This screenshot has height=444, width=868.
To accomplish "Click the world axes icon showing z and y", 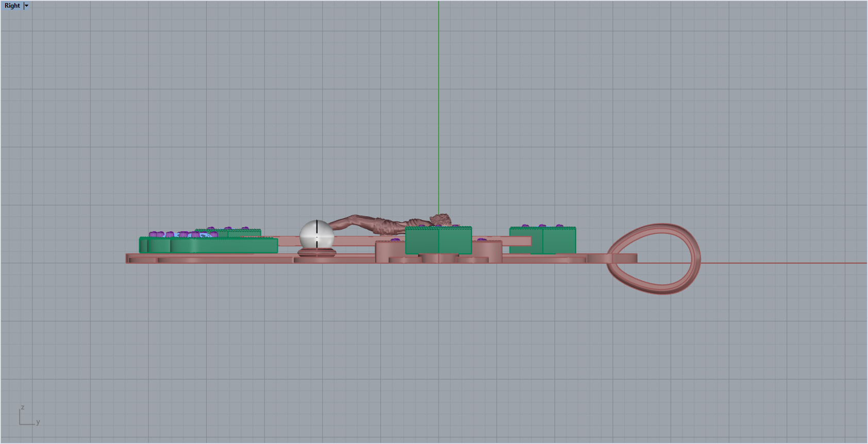I will [x=29, y=416].
